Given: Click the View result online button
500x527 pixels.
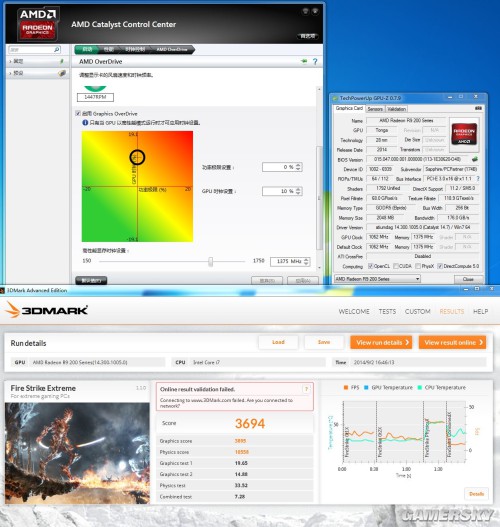Looking at the screenshot, I should [x=452, y=342].
